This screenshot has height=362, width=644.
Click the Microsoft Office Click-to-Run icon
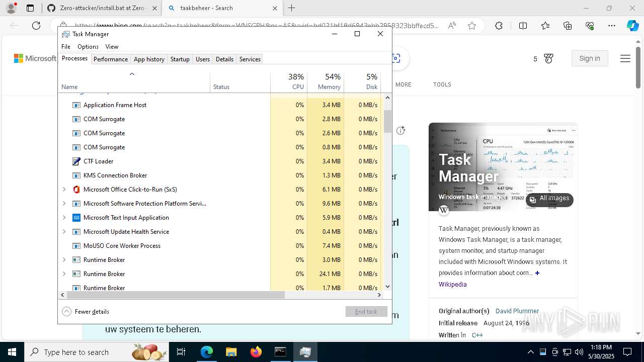pyautogui.click(x=76, y=190)
